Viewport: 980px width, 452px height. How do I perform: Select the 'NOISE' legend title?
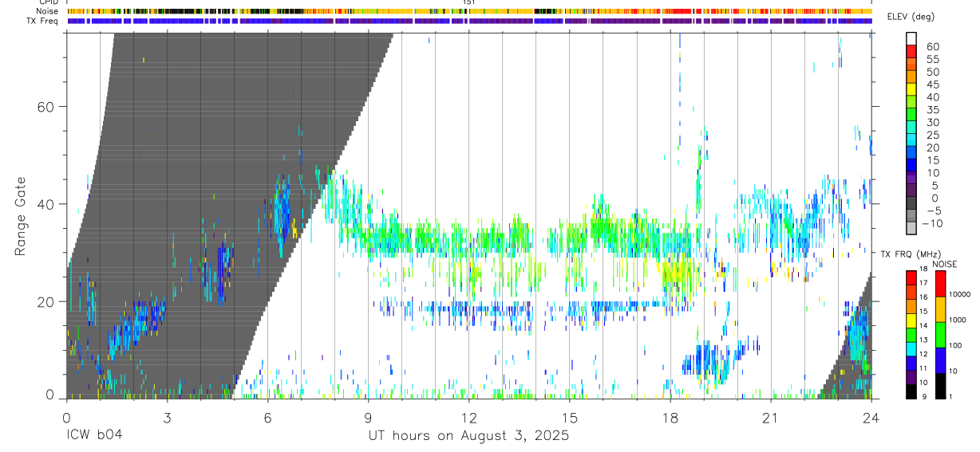click(944, 264)
